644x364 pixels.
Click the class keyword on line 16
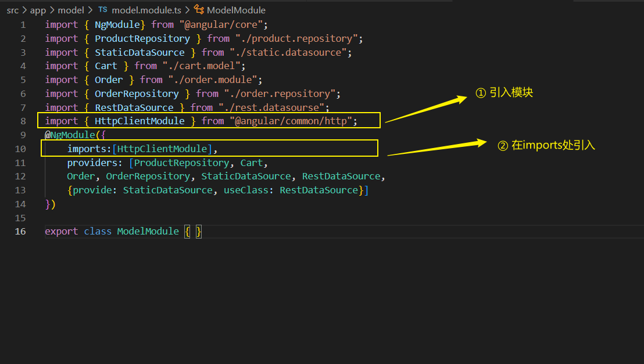tap(98, 232)
